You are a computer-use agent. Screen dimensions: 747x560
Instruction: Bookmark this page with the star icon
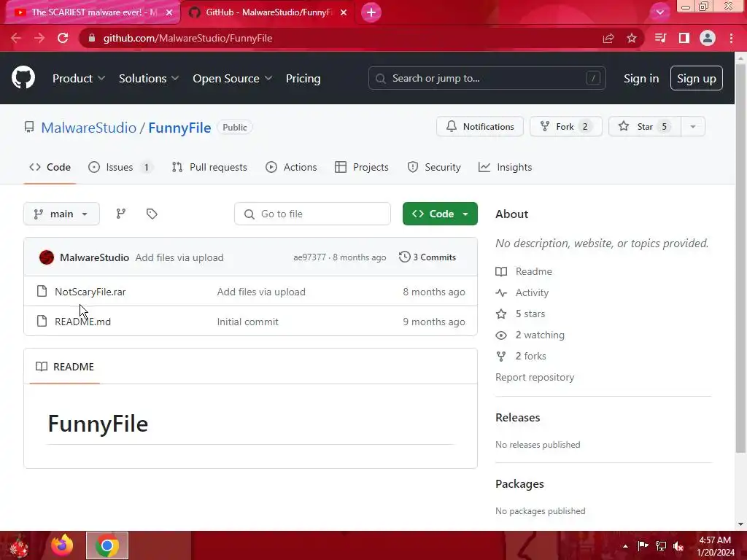click(x=632, y=38)
